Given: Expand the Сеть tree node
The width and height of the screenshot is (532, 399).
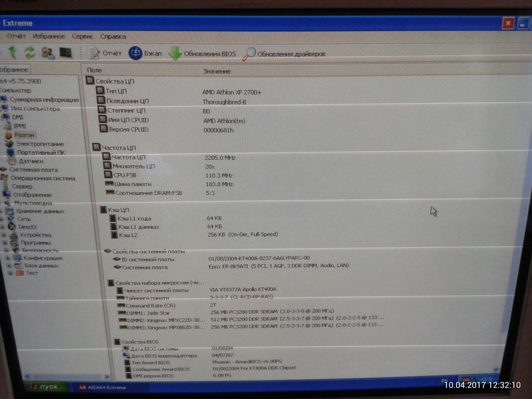Looking at the screenshot, I should coord(2,219).
